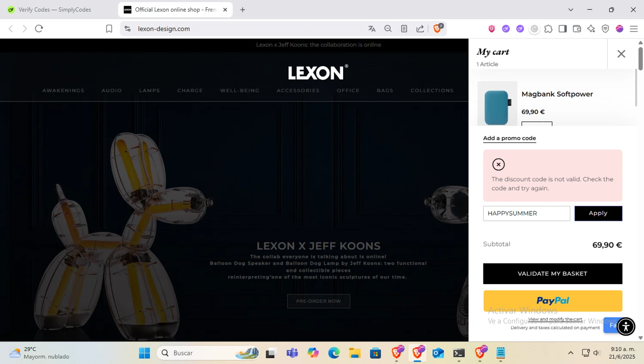Open the AWAKENINGS menu

[64, 91]
